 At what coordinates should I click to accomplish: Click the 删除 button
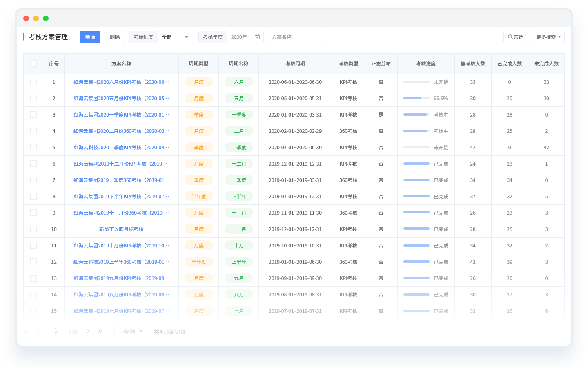[x=115, y=37]
